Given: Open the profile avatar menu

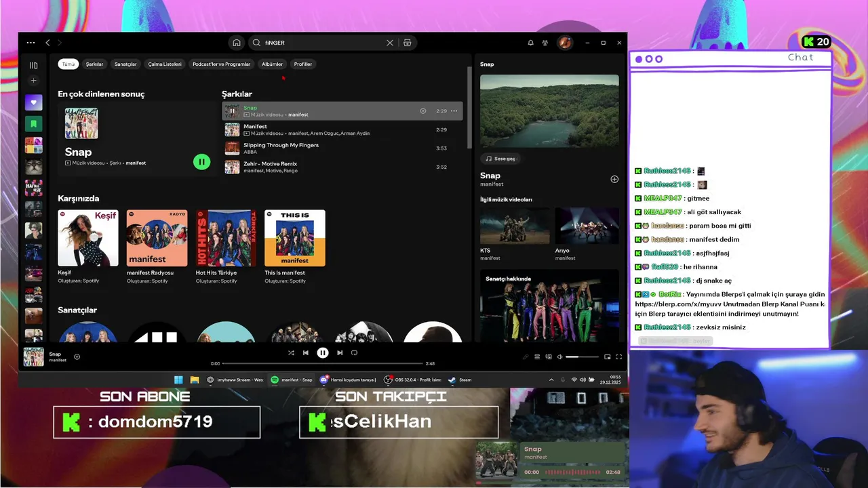Looking at the screenshot, I should point(564,43).
